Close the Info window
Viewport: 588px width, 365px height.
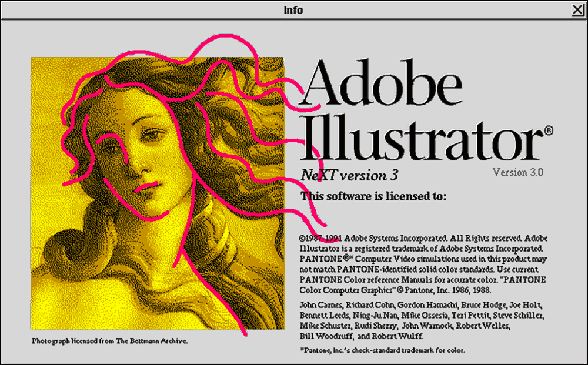[x=578, y=10]
